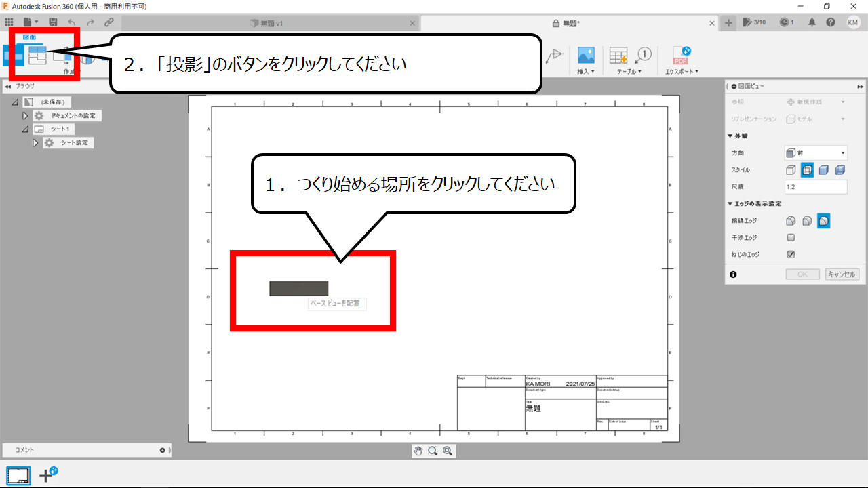
Task: Minimize the 図面ビュー dialog circle icon
Action: tap(733, 87)
